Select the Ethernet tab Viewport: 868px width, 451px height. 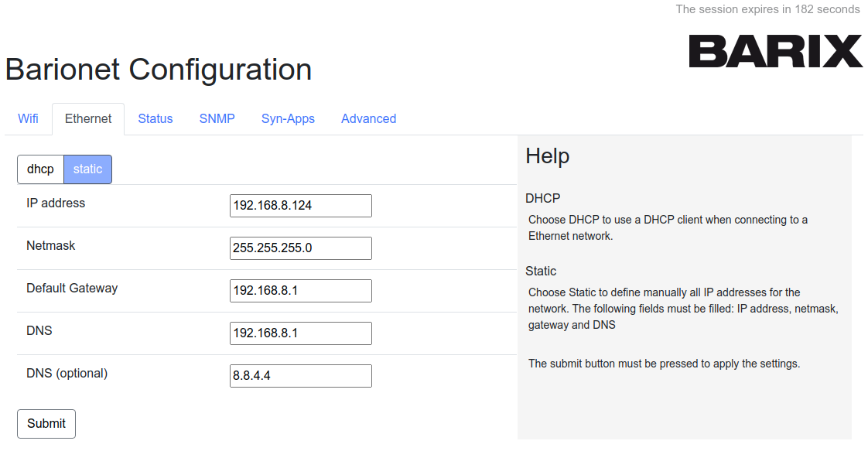click(x=87, y=118)
